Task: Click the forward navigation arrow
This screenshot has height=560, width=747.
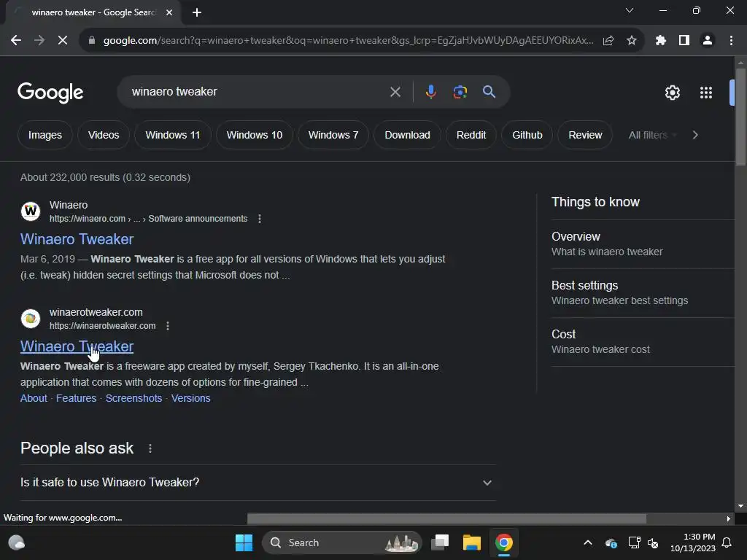Action: coord(39,41)
